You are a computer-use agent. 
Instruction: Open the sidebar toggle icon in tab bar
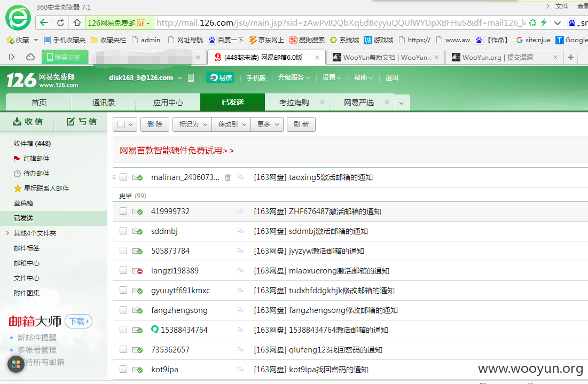pyautogui.click(x=12, y=57)
